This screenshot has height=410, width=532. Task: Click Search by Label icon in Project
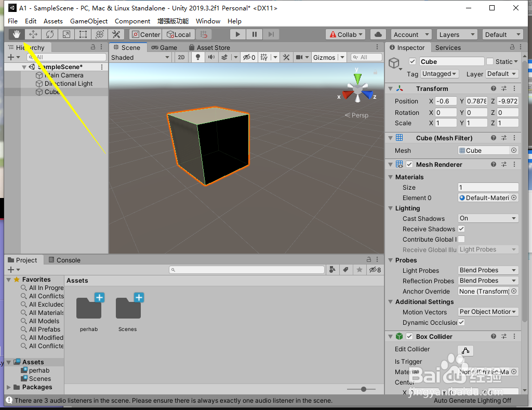click(345, 270)
